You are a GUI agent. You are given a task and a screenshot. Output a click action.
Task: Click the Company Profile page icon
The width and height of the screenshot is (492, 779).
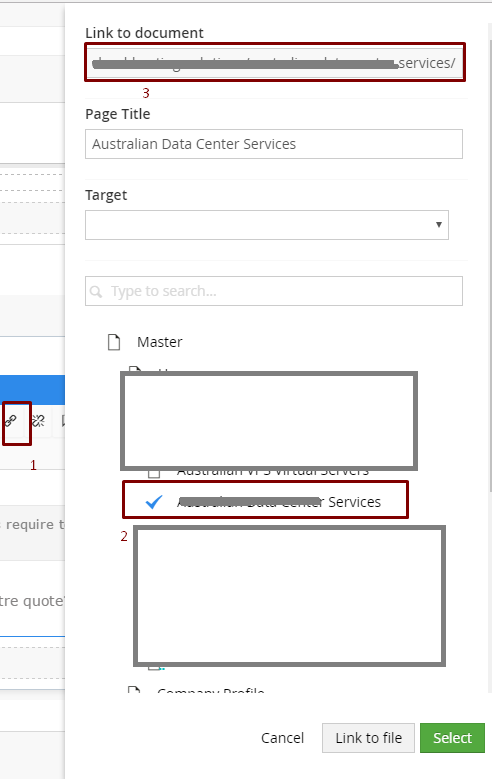tap(134, 690)
